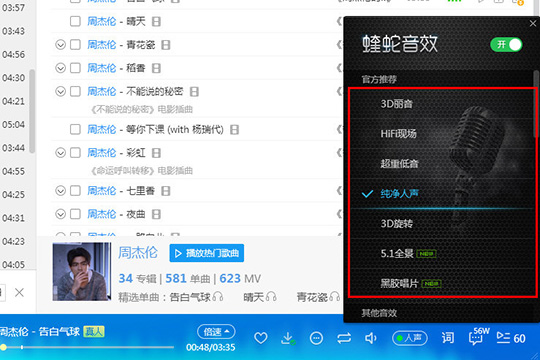Screen dimensions: 540x360
Task: Click the small square icon after 彩虹
Action: click(x=156, y=153)
